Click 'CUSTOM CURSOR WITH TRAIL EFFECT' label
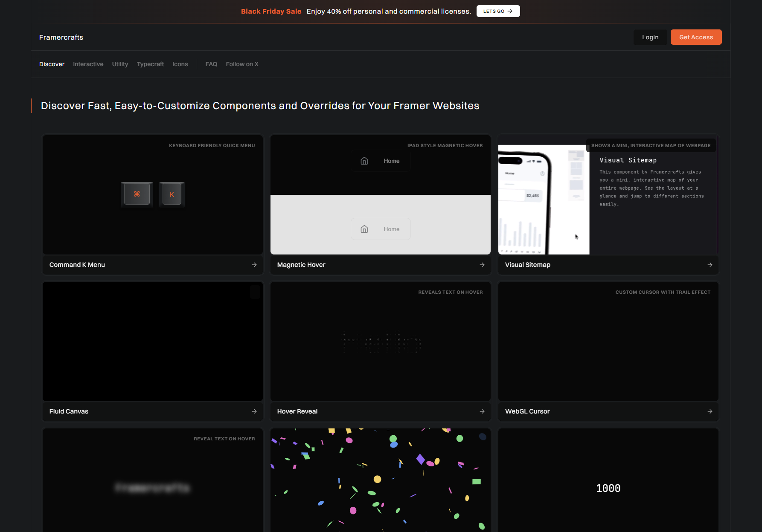 pos(663,292)
